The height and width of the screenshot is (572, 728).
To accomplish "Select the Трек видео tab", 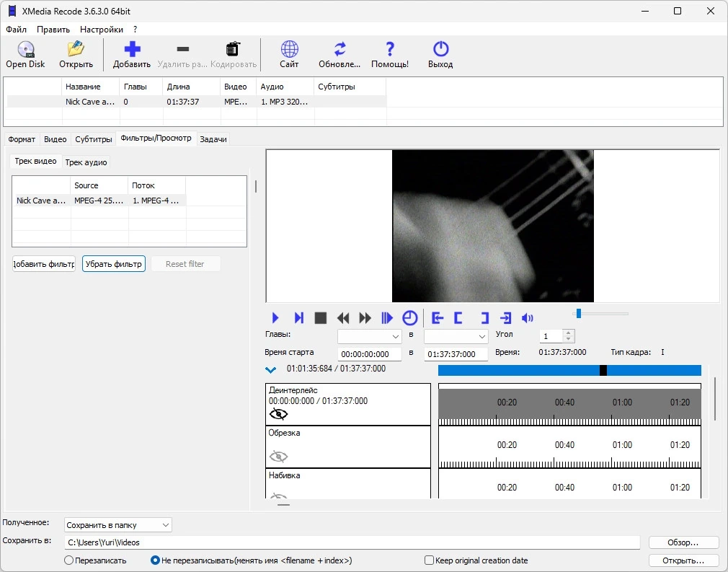I will 36,161.
